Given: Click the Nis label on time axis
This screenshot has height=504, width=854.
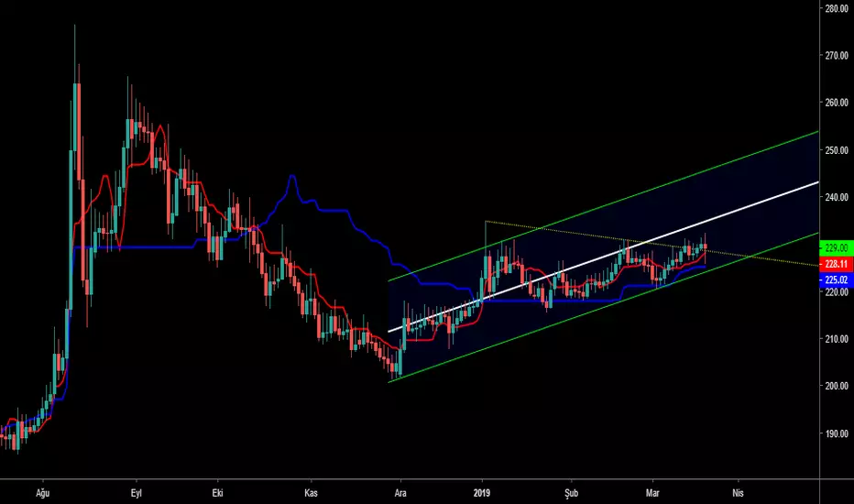Looking at the screenshot, I should tap(738, 493).
